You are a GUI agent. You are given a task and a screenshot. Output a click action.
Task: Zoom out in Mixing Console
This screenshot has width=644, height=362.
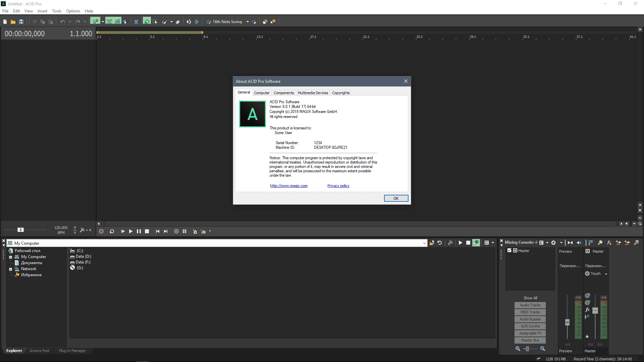tap(518, 349)
